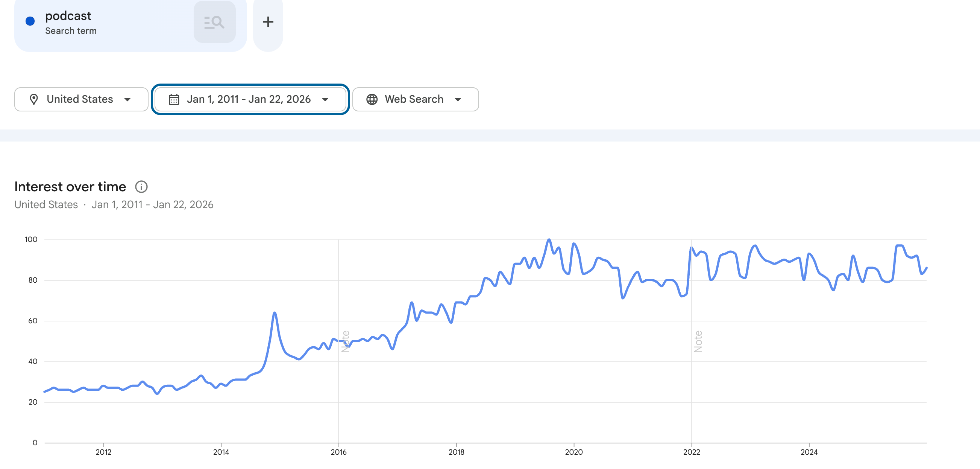Click the location pin icon
Screen dimensions: 980x469
34,99
